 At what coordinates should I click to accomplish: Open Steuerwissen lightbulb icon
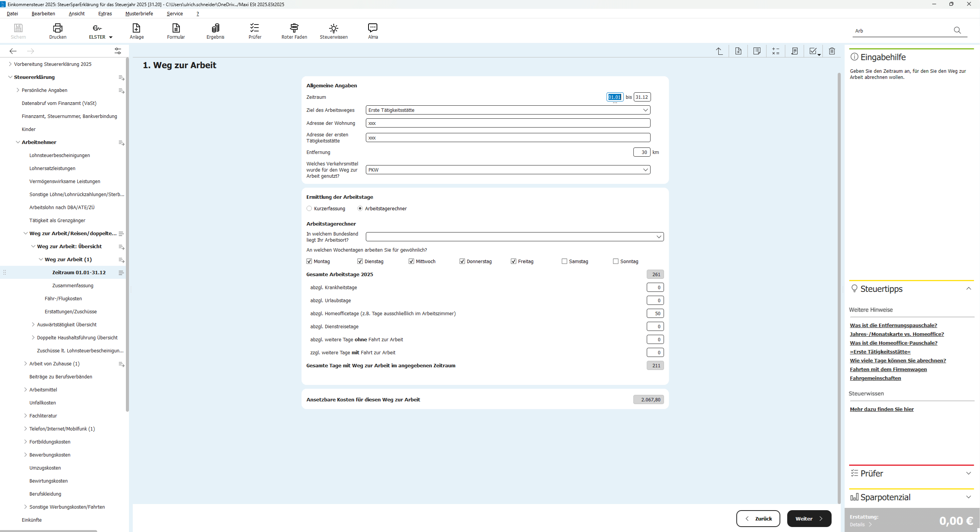[x=334, y=28]
